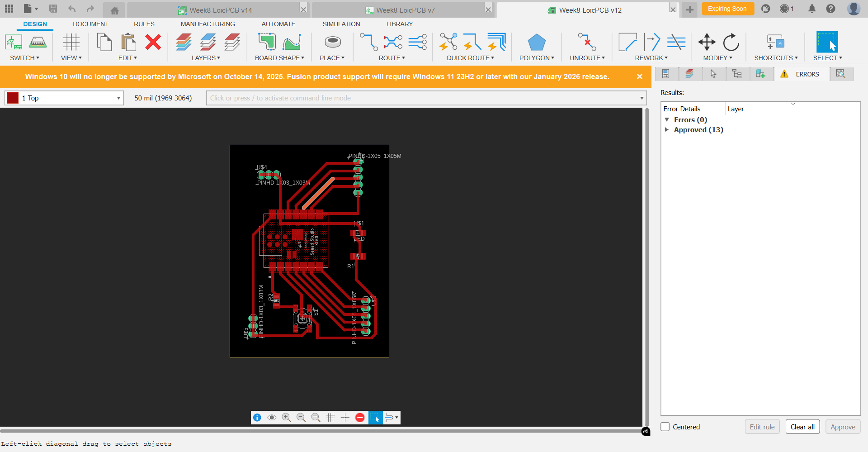This screenshot has width=868, height=452.
Task: Switch to schematic using the green schematic icon
Action: (x=14, y=43)
